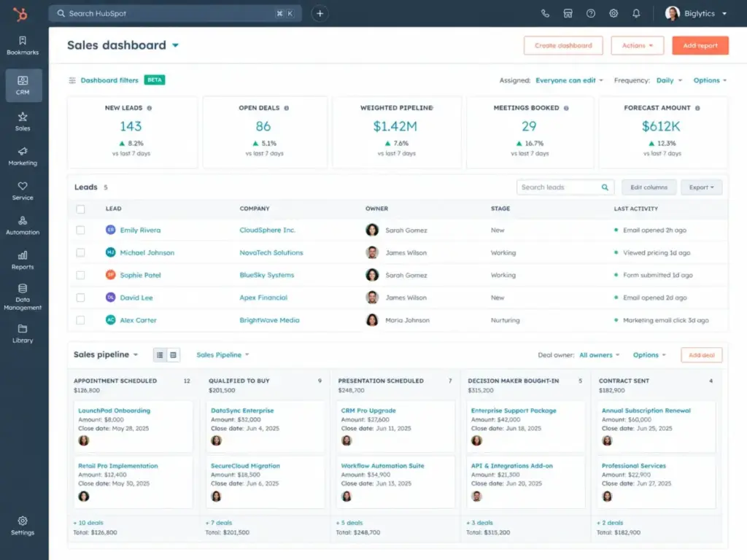Screen dimensions: 747x560
Task: Open Settings at the sidebar bottom
Action: (x=23, y=526)
